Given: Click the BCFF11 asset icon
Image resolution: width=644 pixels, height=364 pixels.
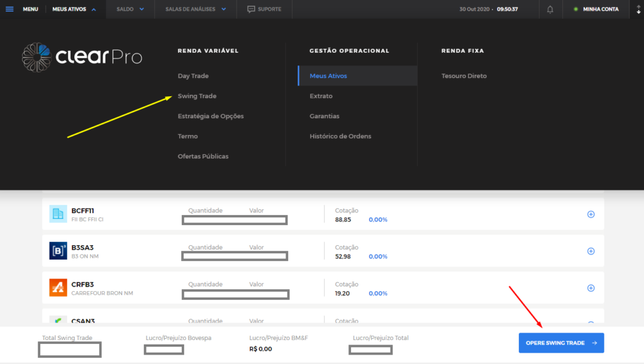Looking at the screenshot, I should 58,214.
